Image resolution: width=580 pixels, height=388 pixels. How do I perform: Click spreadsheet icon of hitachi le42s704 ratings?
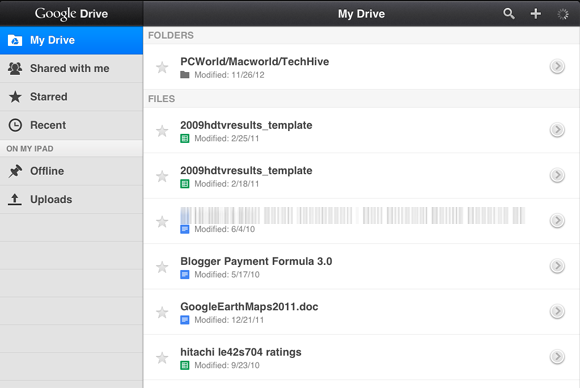click(x=185, y=365)
